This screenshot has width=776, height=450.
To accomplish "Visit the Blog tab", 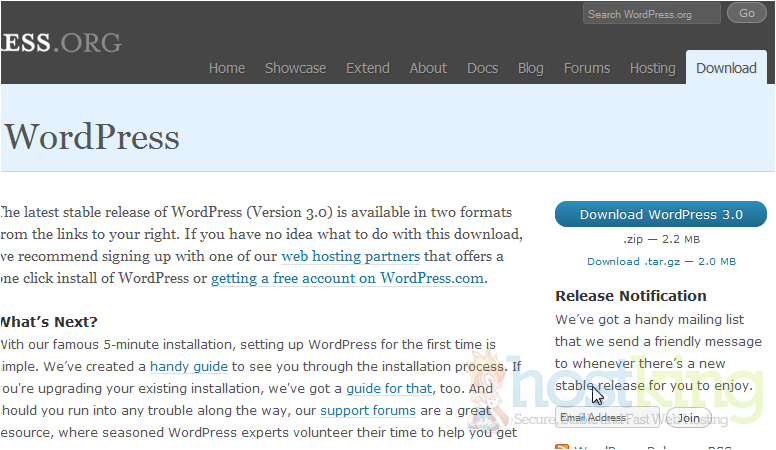I will (x=531, y=68).
